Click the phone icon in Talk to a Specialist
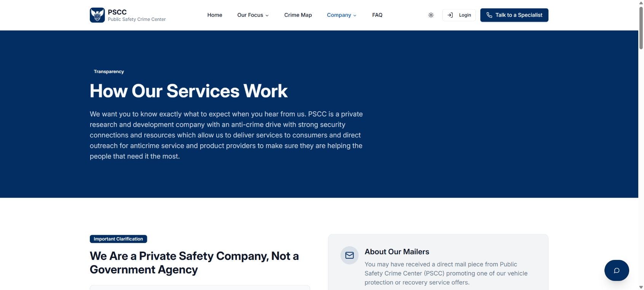 coord(489,15)
